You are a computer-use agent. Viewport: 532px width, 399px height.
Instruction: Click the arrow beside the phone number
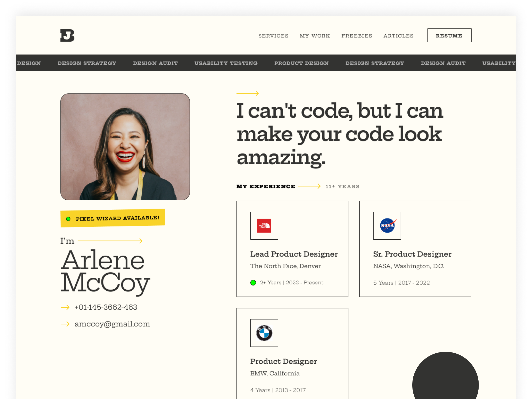pyautogui.click(x=65, y=307)
